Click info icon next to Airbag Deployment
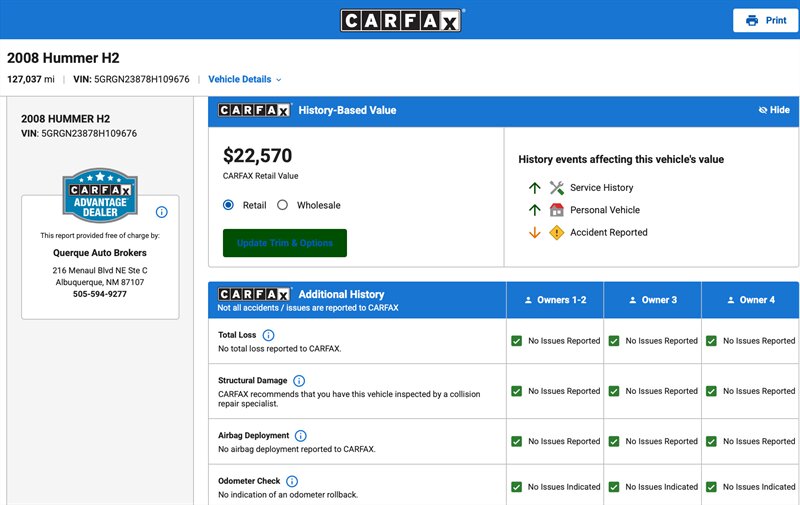This screenshot has width=800, height=505. pos(301,436)
